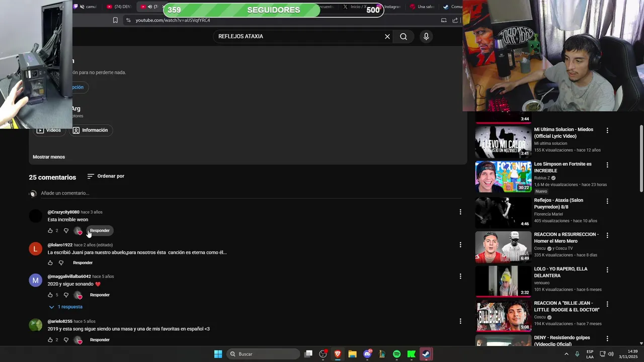Image resolution: width=644 pixels, height=362 pixels.
Task: Dislike the @arielo8255 comment
Action: (x=66, y=340)
